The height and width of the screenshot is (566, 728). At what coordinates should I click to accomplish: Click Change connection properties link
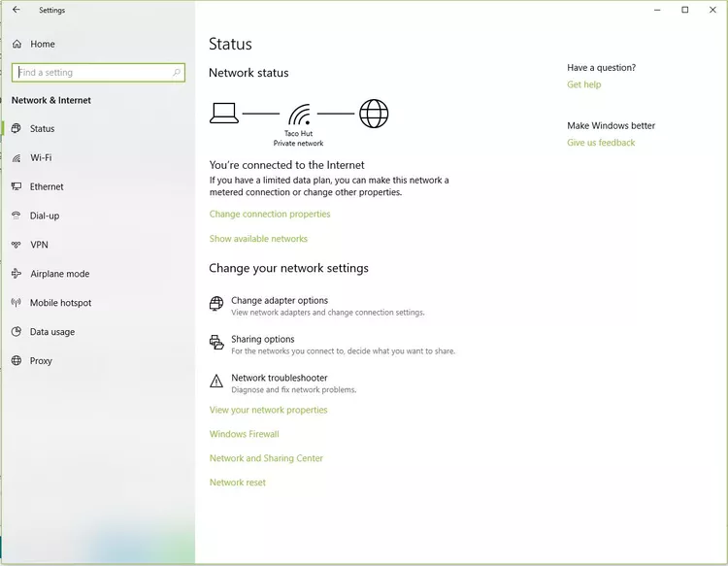(x=270, y=215)
